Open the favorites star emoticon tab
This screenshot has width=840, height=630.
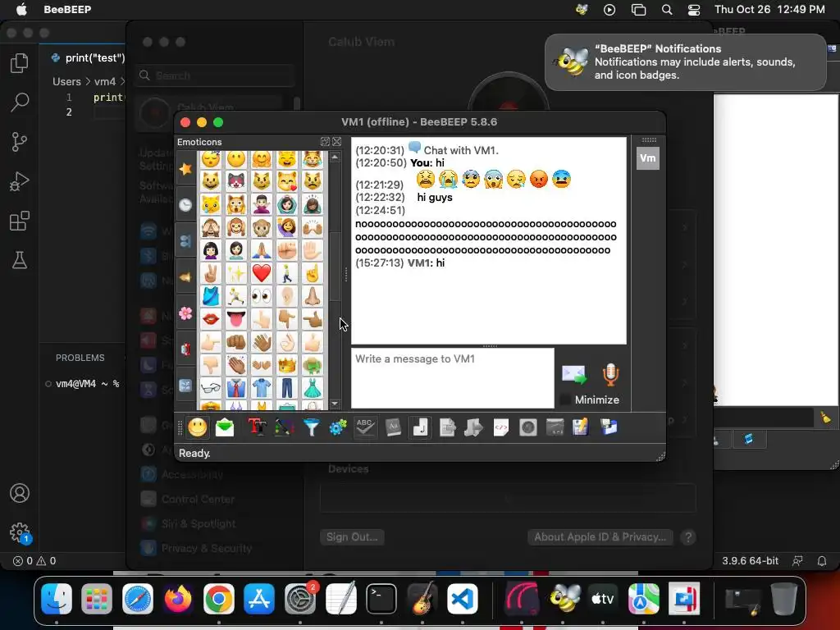(185, 169)
